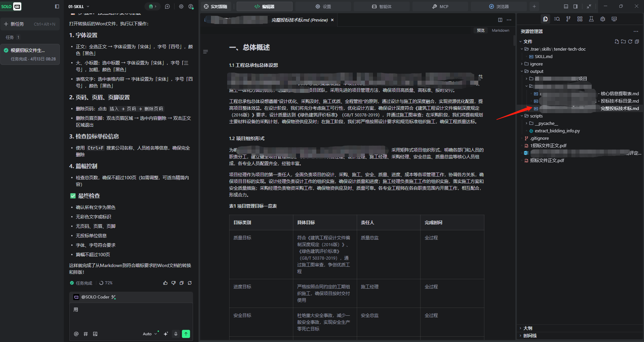
Task: Toggle the SOLO mode switch
Action: point(11,6)
